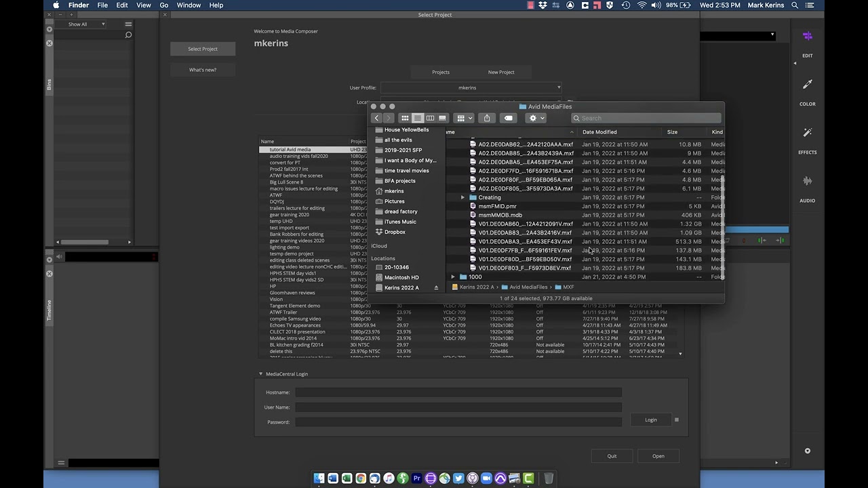The height and width of the screenshot is (488, 868).
Task: Click in the Hostname field
Action: (458, 392)
